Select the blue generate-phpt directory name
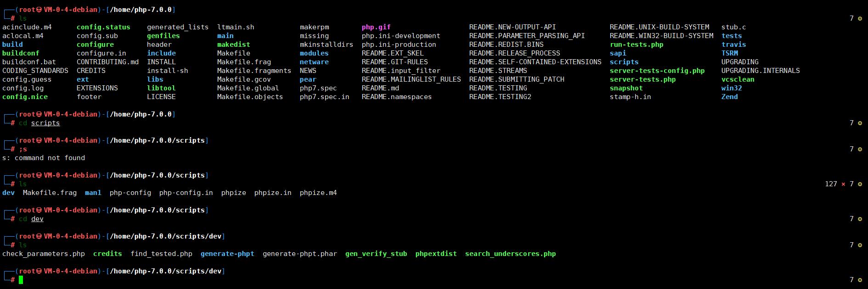Viewport: 868px width, 289px height. [x=227, y=254]
